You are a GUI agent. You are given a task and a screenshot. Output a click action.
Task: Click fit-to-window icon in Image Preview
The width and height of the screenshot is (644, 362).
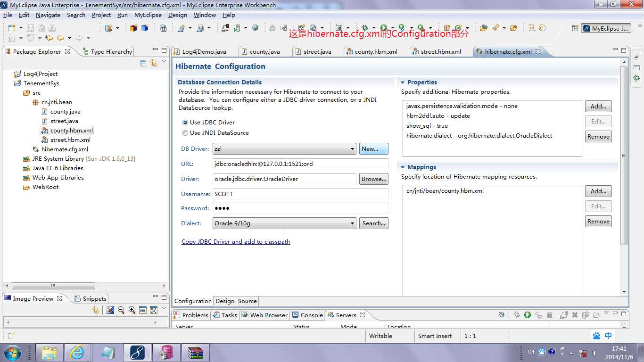click(x=154, y=310)
